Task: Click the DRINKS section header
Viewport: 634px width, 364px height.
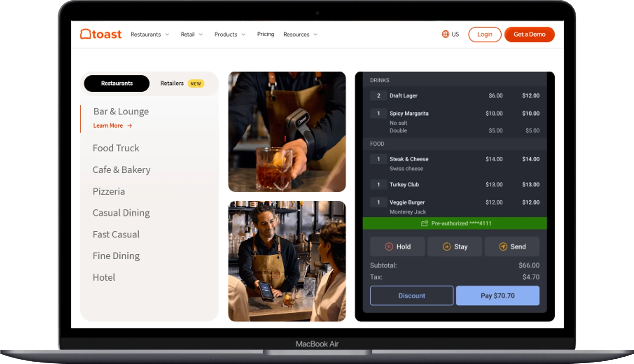Action: pyautogui.click(x=455, y=80)
